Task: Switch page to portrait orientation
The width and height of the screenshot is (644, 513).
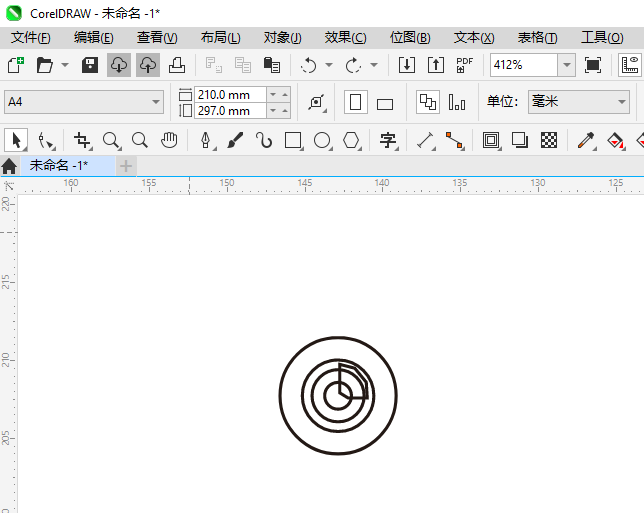Action: [355, 102]
